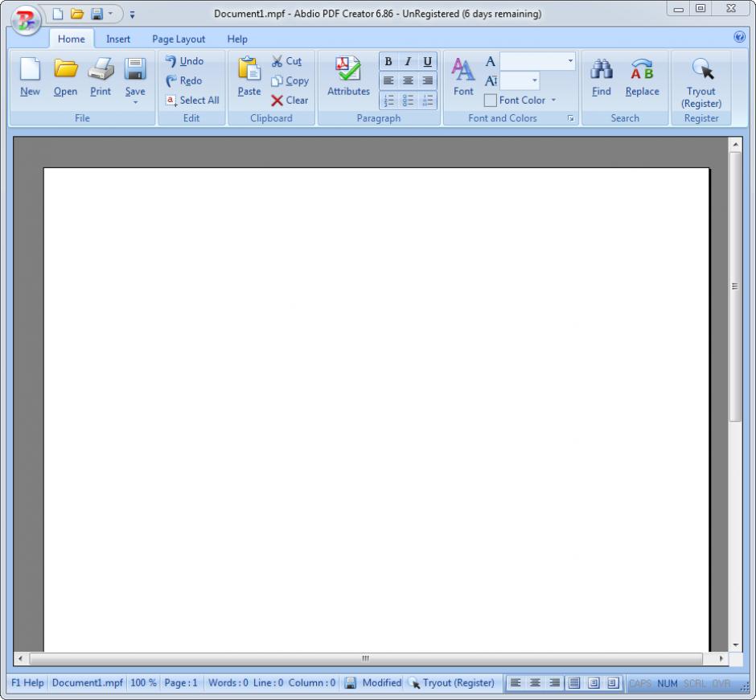Click the vertical scrollbar down arrow
This screenshot has width=756, height=700.
click(x=735, y=645)
